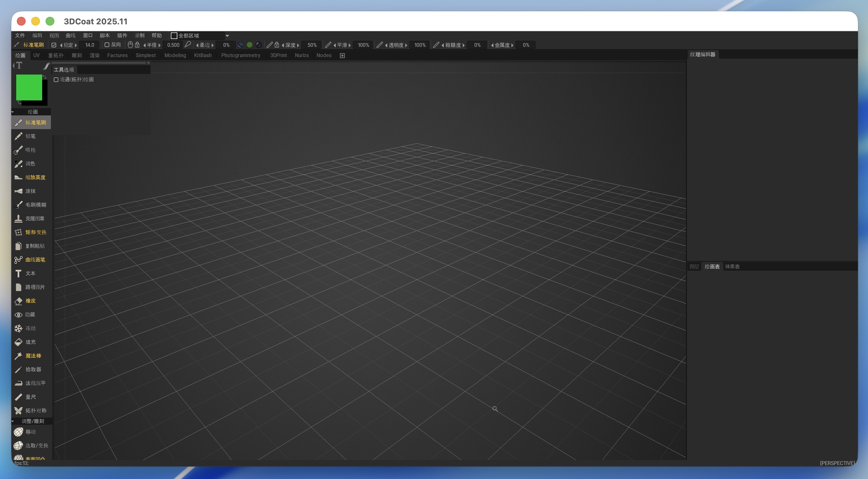This screenshot has height=479, width=868.
Task: Click the 拓扑对称 symmetry butterfly icon
Action: click(x=18, y=411)
